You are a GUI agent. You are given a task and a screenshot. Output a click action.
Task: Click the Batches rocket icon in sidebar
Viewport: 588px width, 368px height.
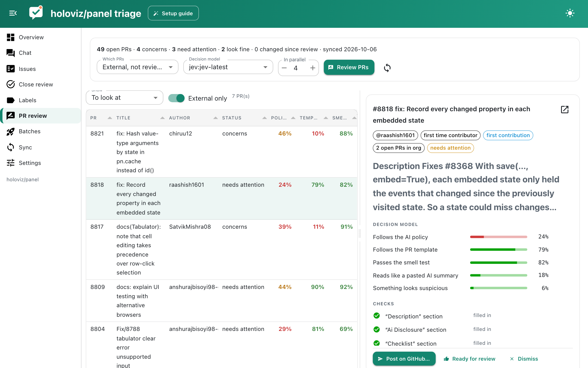click(x=11, y=132)
